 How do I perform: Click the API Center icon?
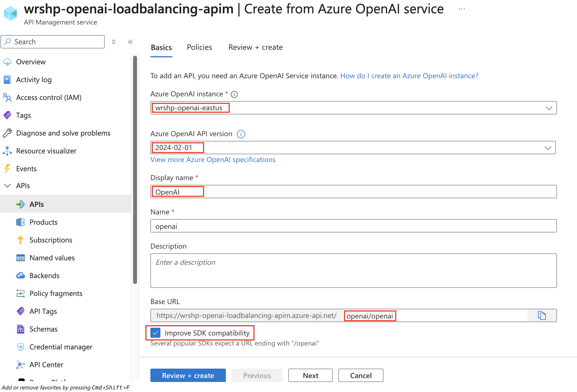(x=21, y=365)
